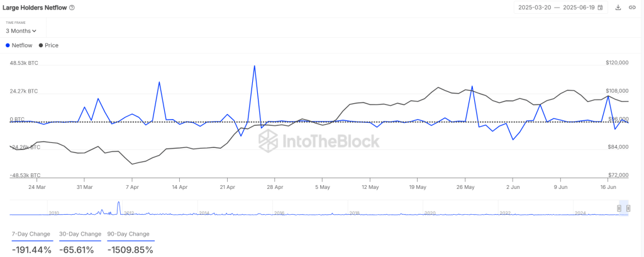
Task: Download the chart data
Action: tap(618, 8)
